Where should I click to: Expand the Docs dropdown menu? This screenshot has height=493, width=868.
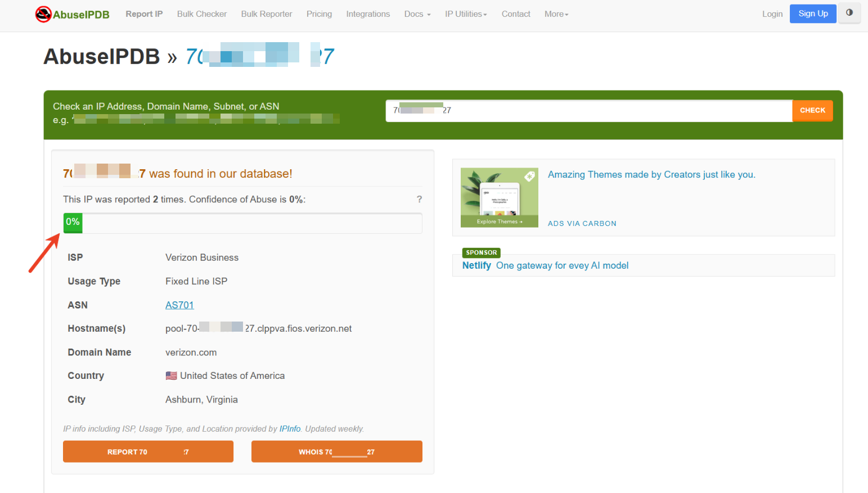coord(417,14)
